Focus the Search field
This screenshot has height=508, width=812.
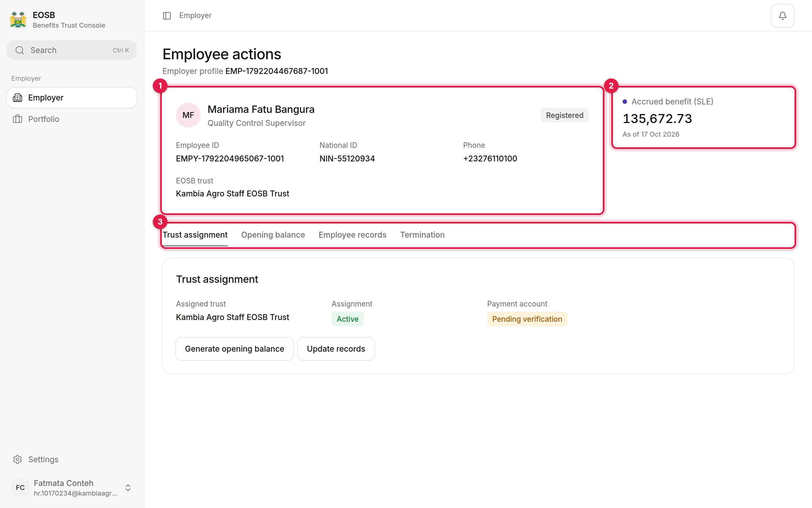pos(72,51)
